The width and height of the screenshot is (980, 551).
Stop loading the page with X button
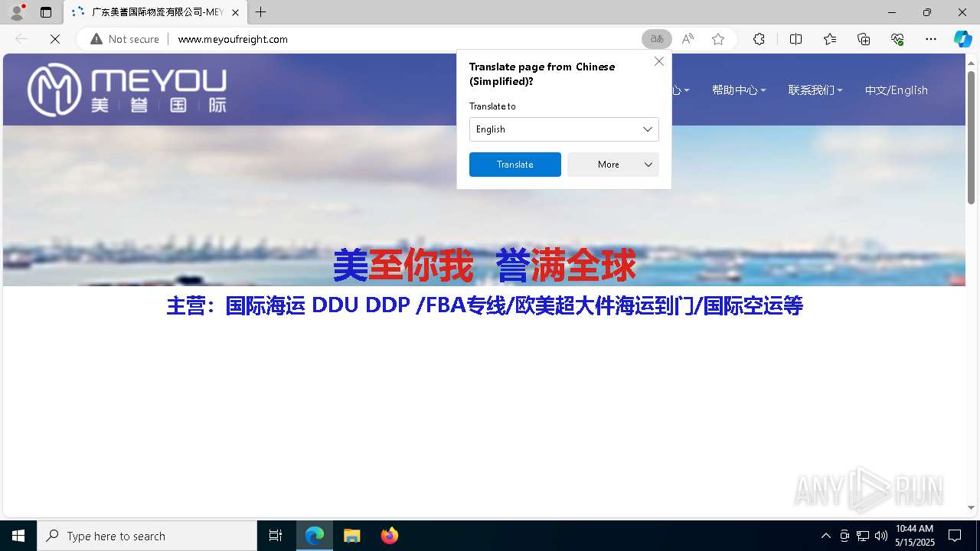tap(55, 39)
